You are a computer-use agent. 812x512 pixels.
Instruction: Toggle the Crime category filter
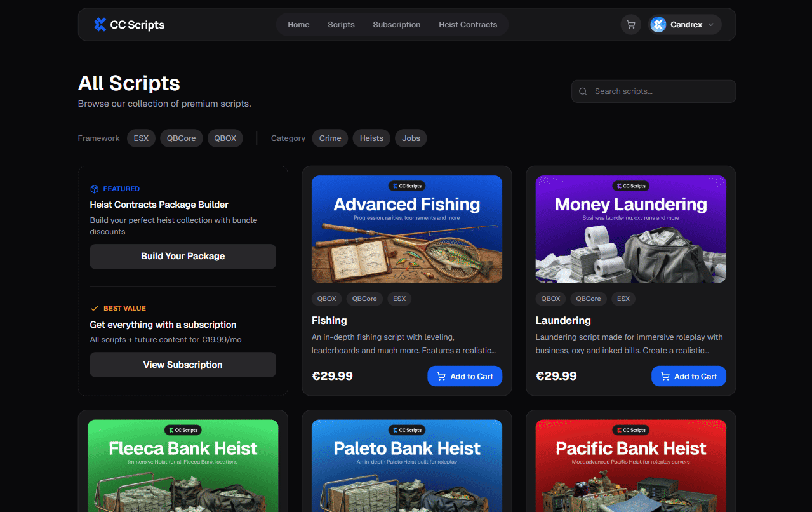click(x=330, y=138)
